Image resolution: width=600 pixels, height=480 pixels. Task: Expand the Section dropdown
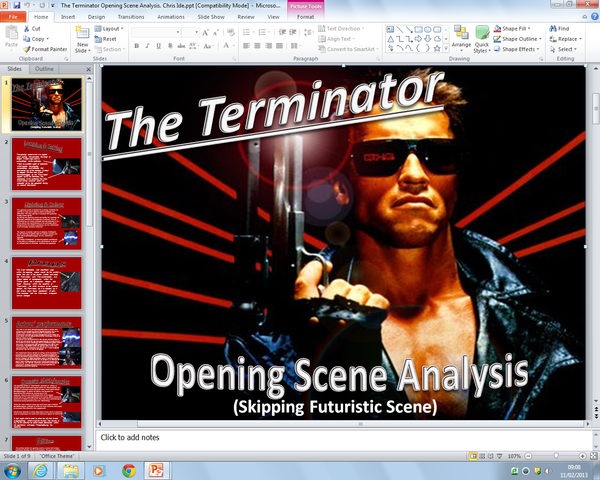coord(110,49)
